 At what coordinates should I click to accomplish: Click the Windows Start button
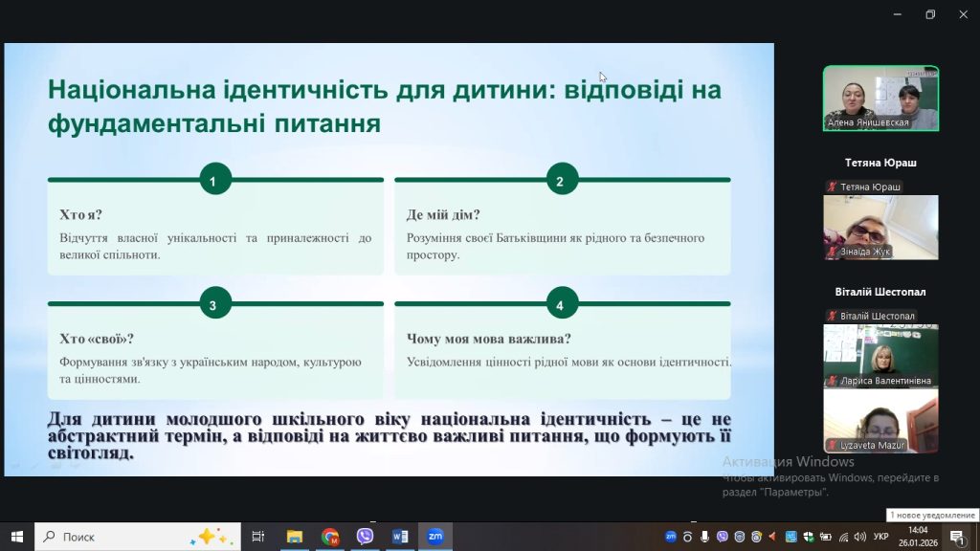(x=17, y=537)
